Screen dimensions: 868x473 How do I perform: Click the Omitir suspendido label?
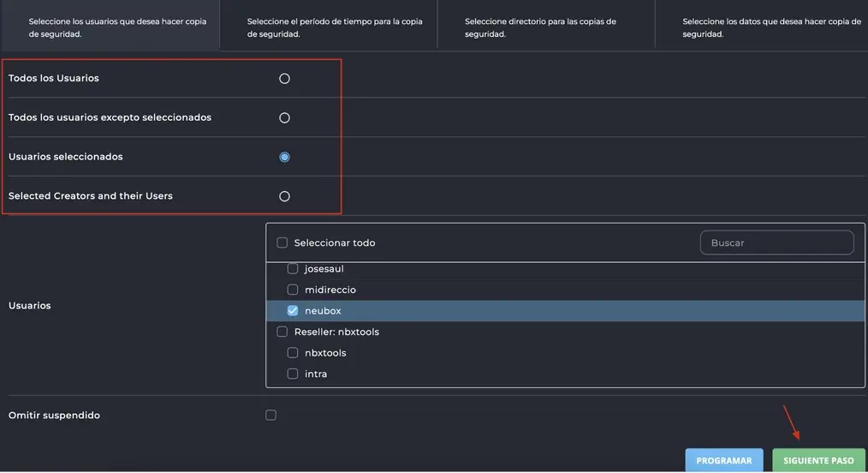[54, 415]
